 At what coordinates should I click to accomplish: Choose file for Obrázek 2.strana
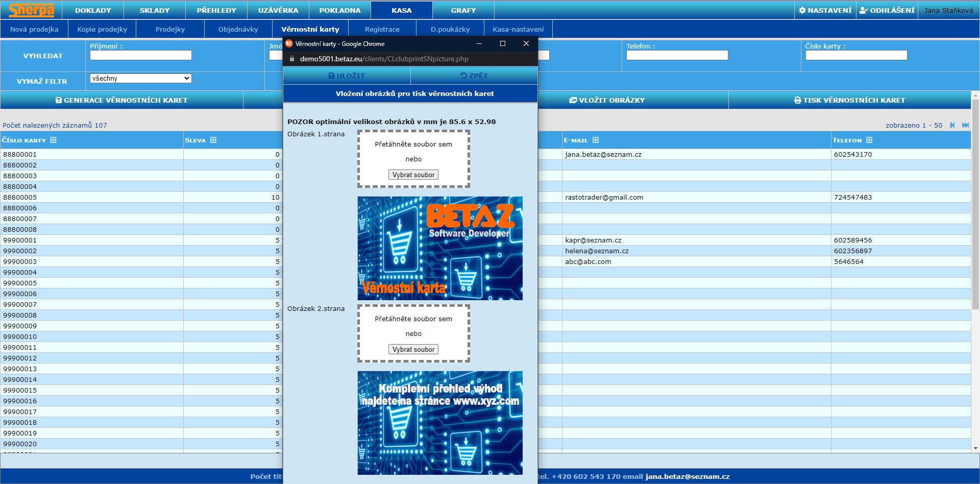(413, 349)
